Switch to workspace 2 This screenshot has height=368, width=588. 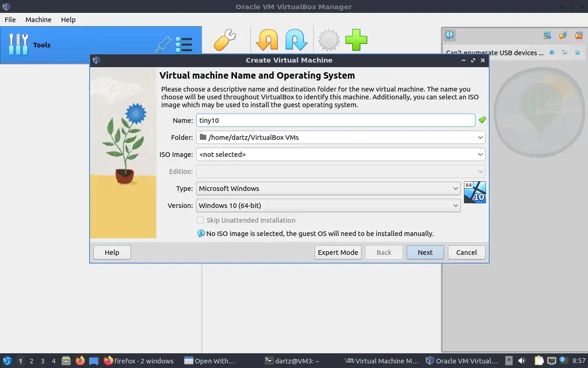pyautogui.click(x=31, y=361)
